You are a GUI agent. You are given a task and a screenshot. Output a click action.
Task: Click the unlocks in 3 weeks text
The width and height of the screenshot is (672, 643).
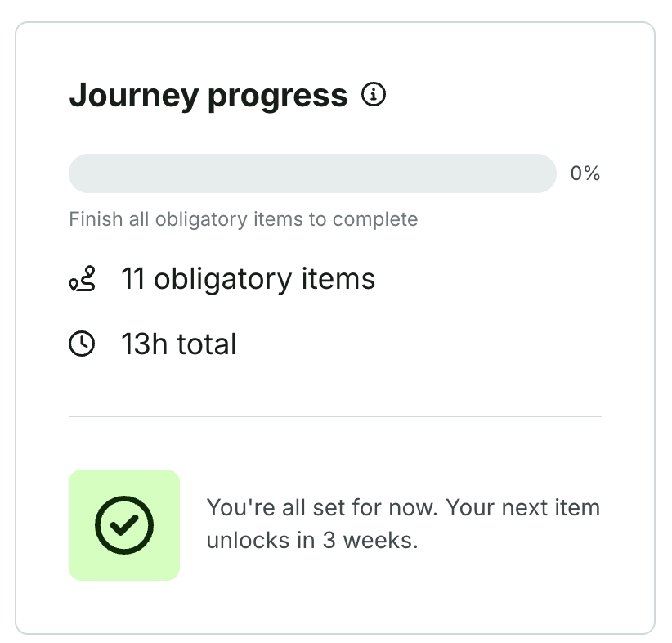tap(311, 541)
